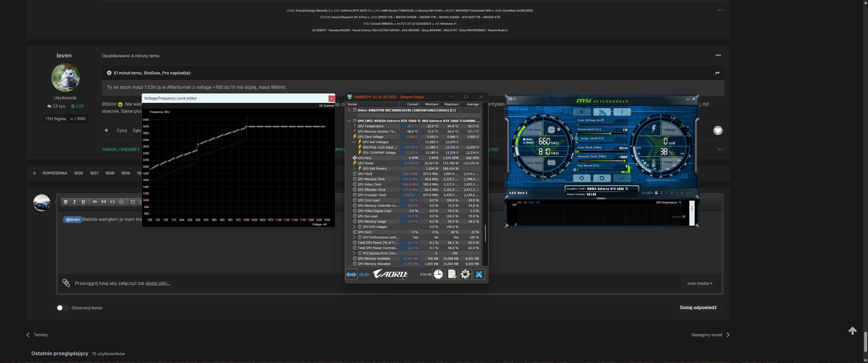Expand Kingston drive sensor group
The width and height of the screenshot is (868, 363).
(349, 110)
